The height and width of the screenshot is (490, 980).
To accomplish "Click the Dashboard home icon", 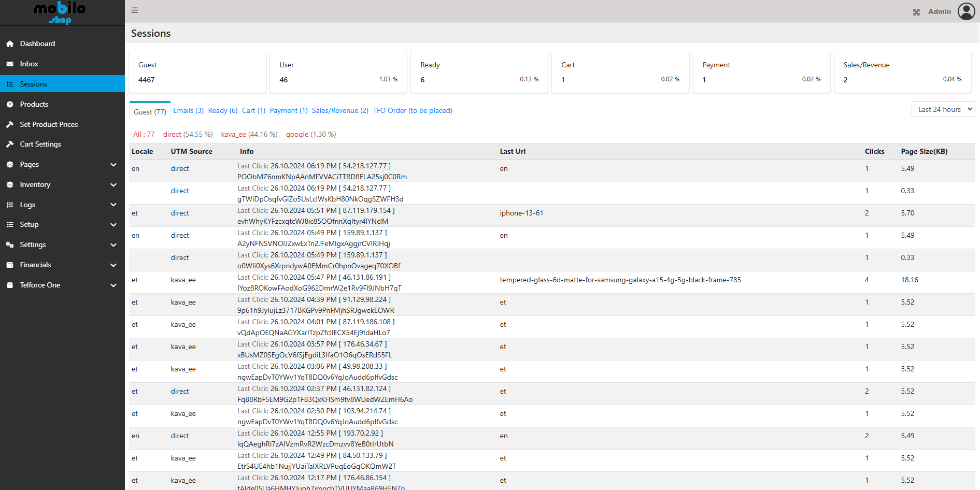I will tap(10, 44).
